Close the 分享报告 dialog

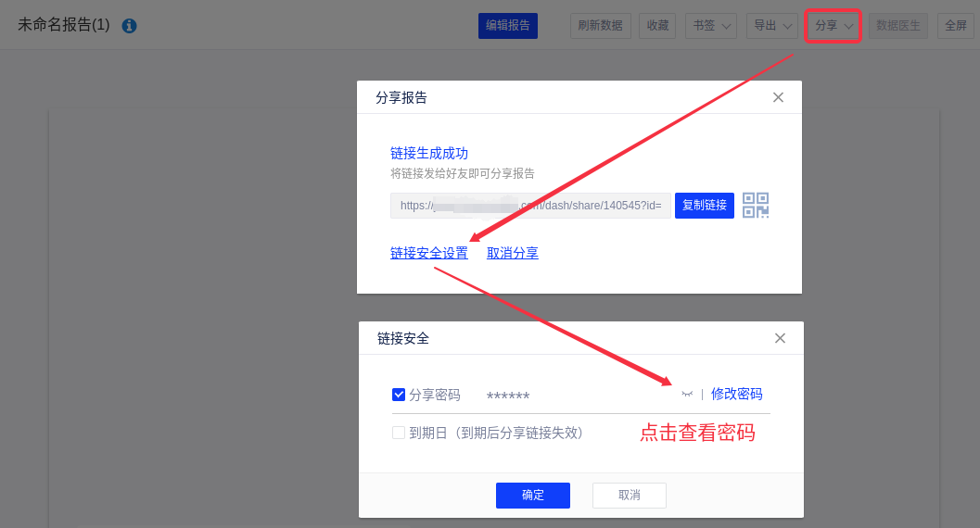click(x=778, y=97)
